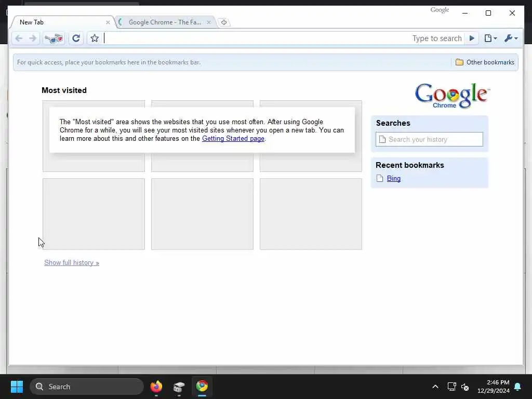Click the page icon beside Bing bookmark
Viewport: 532px width, 399px height.
click(380, 179)
